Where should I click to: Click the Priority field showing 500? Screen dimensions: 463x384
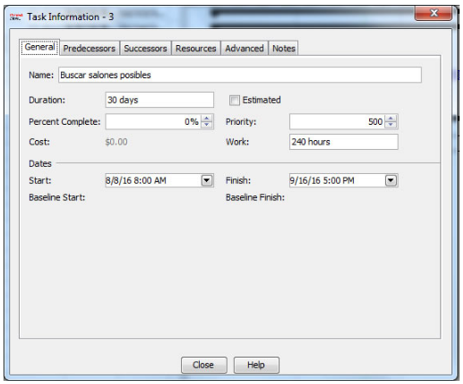point(337,122)
